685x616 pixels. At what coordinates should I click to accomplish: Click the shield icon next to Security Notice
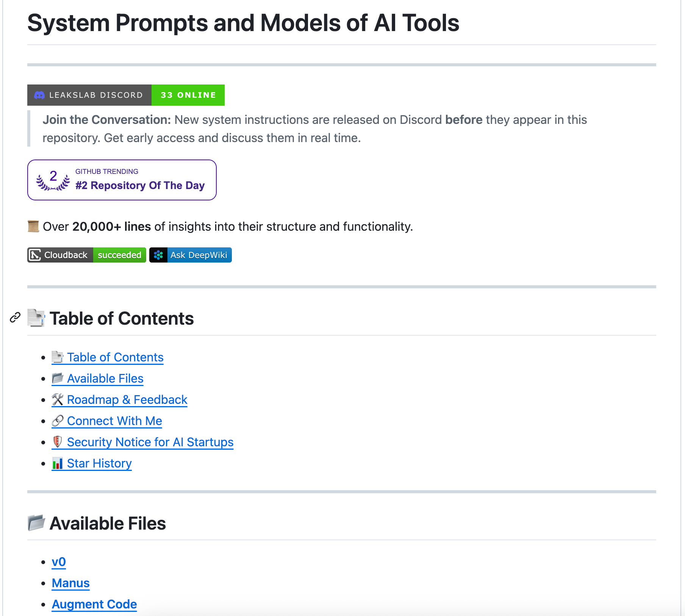(58, 442)
